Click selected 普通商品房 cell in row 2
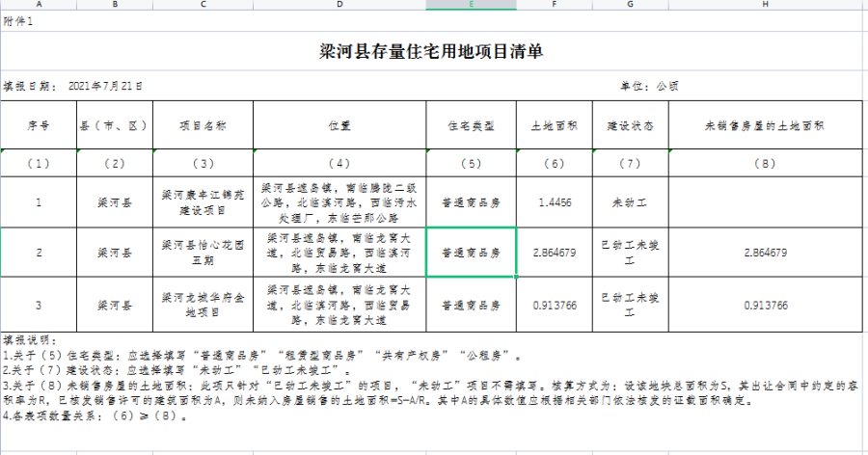This screenshot has width=868, height=455. [471, 253]
